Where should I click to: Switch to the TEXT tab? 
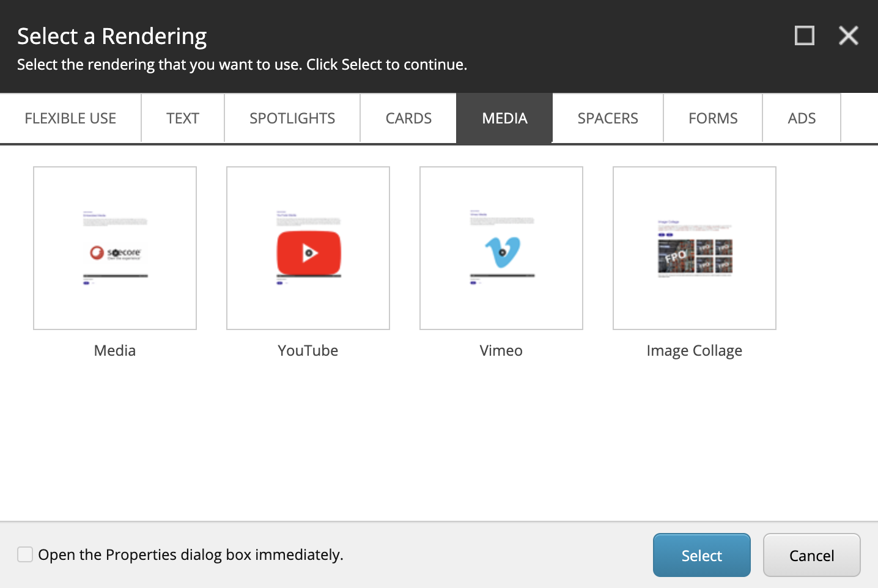[x=182, y=118]
